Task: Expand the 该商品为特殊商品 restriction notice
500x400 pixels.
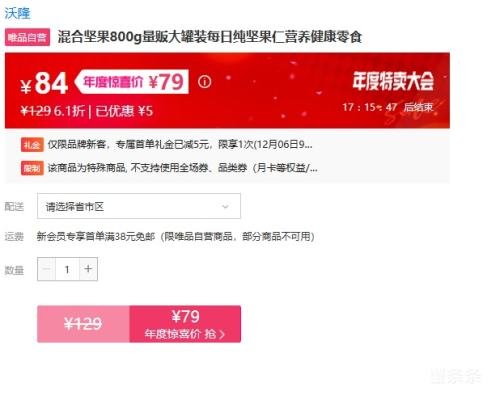Action: 182,168
